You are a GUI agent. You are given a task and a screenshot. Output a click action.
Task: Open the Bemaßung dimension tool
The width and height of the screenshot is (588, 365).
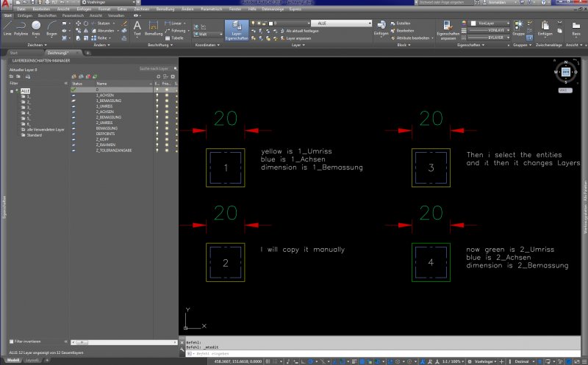pyautogui.click(x=154, y=28)
